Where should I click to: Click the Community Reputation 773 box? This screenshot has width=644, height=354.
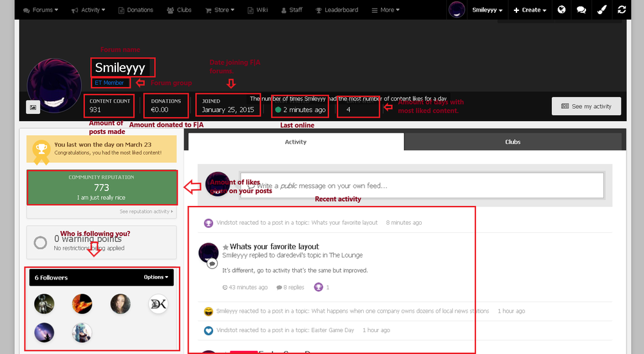point(102,188)
